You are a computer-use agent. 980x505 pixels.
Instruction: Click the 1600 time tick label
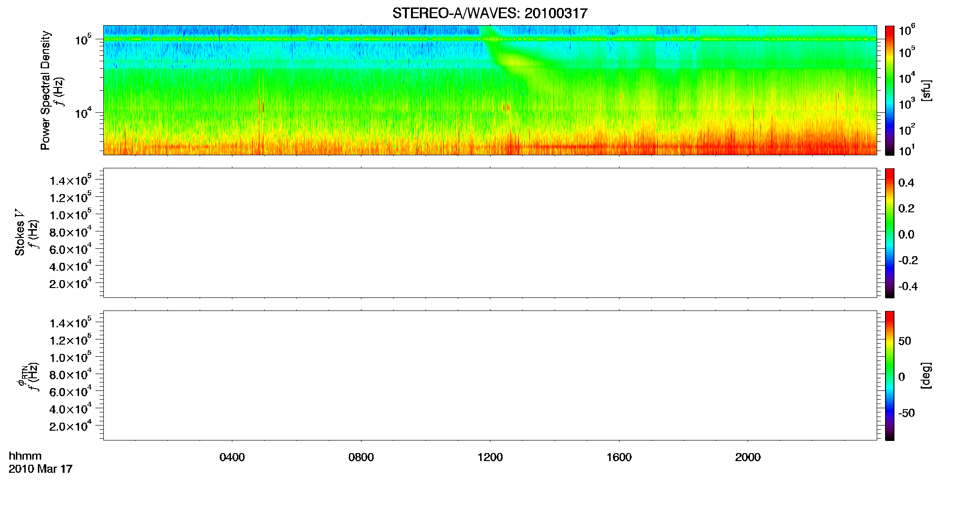click(x=619, y=457)
